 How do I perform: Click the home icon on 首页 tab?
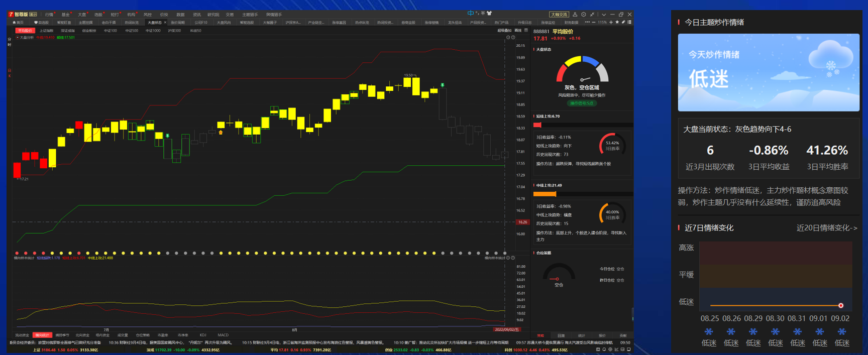15,23
